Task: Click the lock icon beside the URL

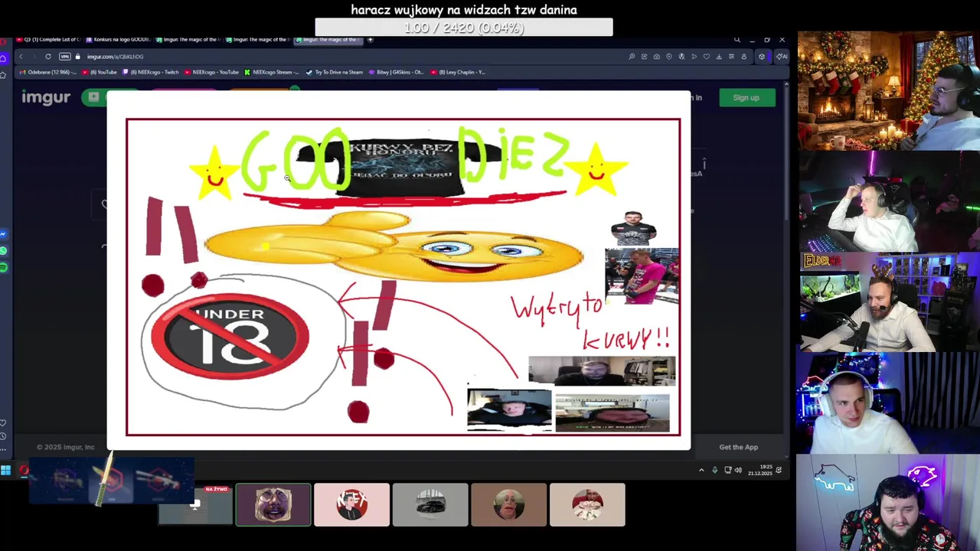Action: 77,57
